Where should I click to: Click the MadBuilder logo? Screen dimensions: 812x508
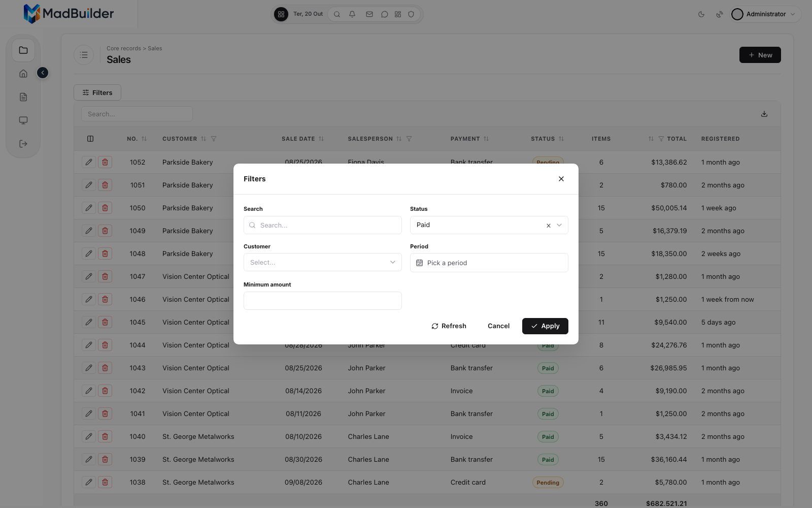point(69,14)
